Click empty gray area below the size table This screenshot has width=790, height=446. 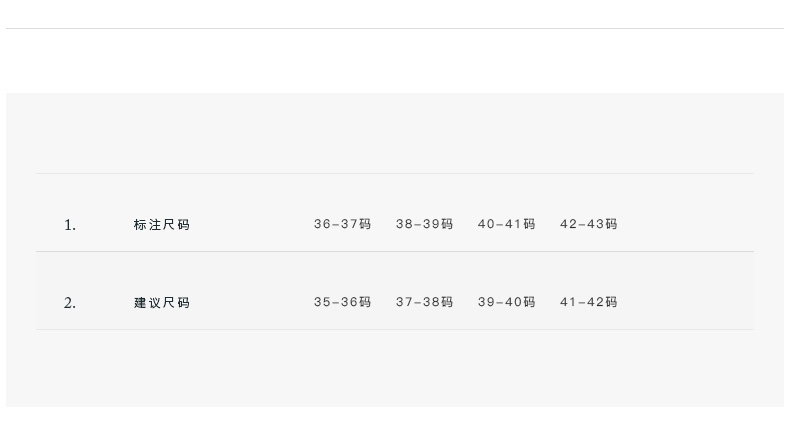tap(395, 368)
